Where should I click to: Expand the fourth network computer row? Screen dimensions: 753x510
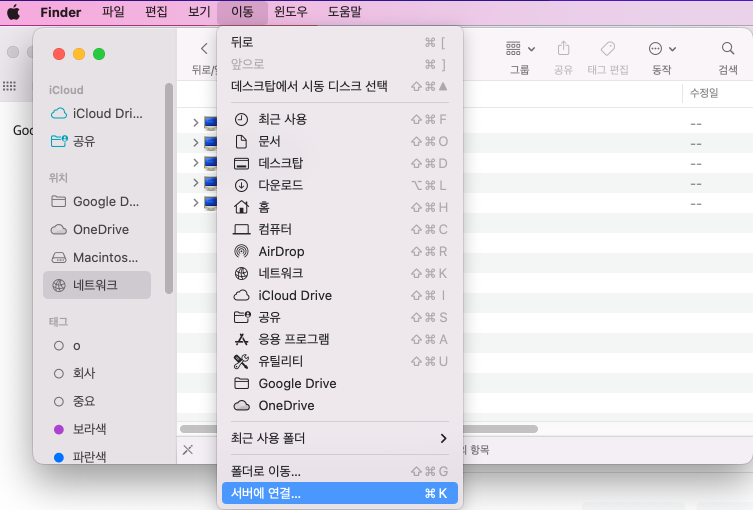click(195, 182)
